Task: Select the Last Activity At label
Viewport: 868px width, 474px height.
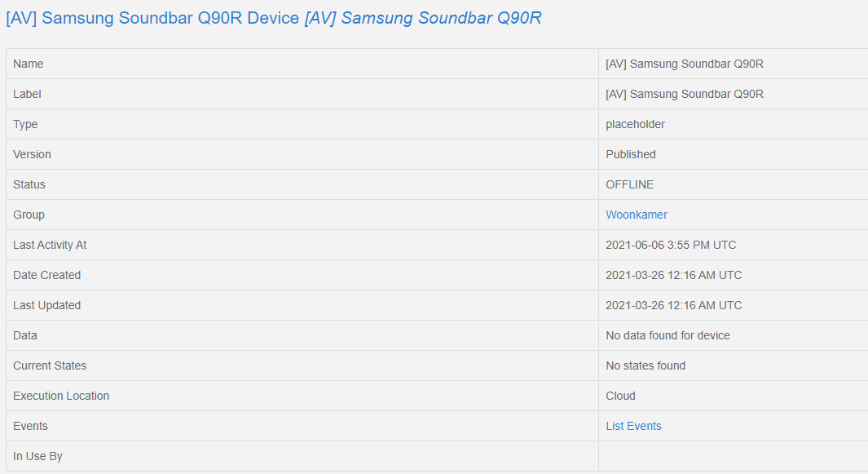Action: point(50,245)
